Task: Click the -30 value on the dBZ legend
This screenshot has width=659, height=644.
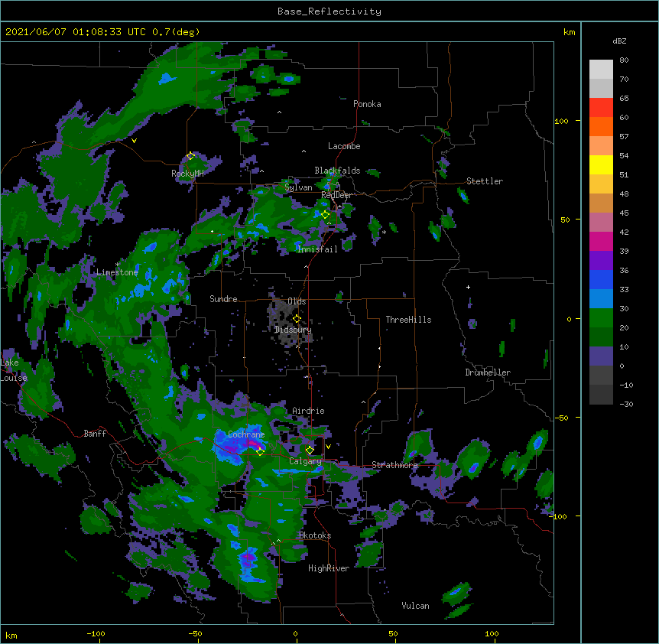Action: click(626, 404)
